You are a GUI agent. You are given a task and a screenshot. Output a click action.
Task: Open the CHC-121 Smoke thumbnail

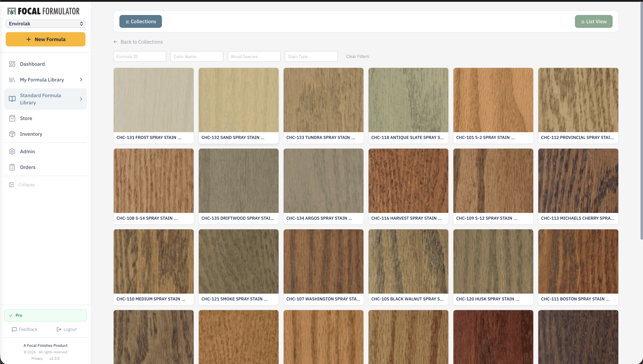click(x=239, y=261)
